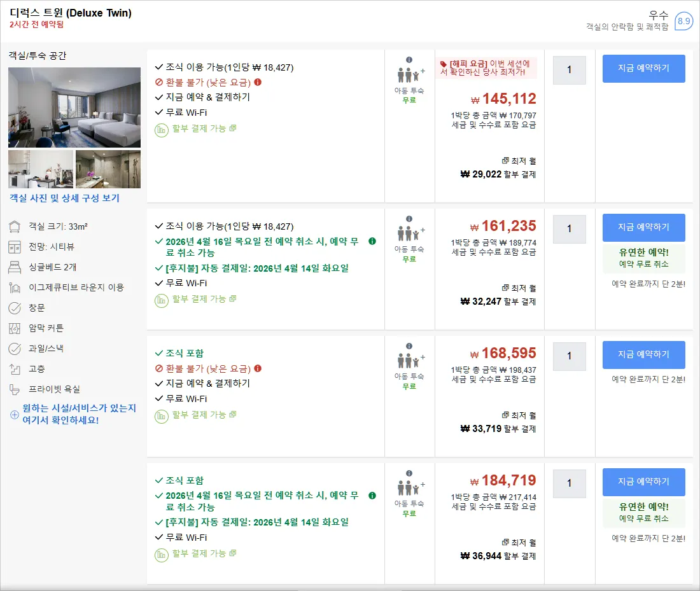This screenshot has height=591, width=700.
Task: Open the small desk area room photo
Action: click(x=41, y=169)
